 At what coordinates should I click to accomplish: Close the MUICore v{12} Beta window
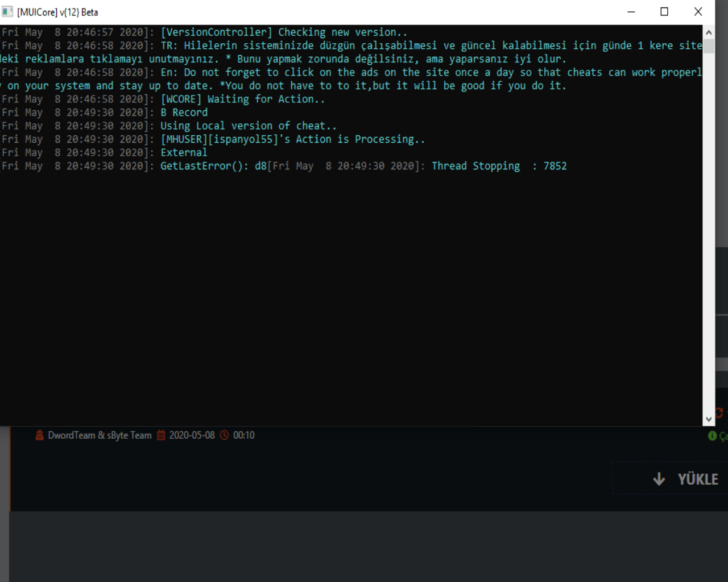tap(698, 12)
